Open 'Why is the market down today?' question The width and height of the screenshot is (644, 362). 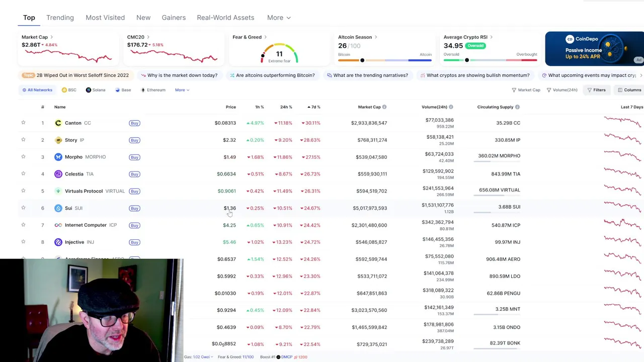tap(179, 75)
